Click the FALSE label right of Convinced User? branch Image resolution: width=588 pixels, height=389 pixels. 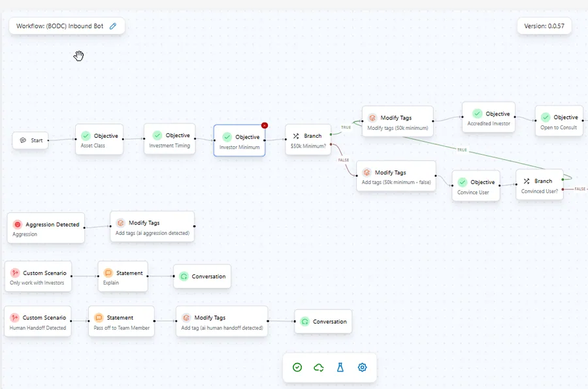[x=580, y=189]
